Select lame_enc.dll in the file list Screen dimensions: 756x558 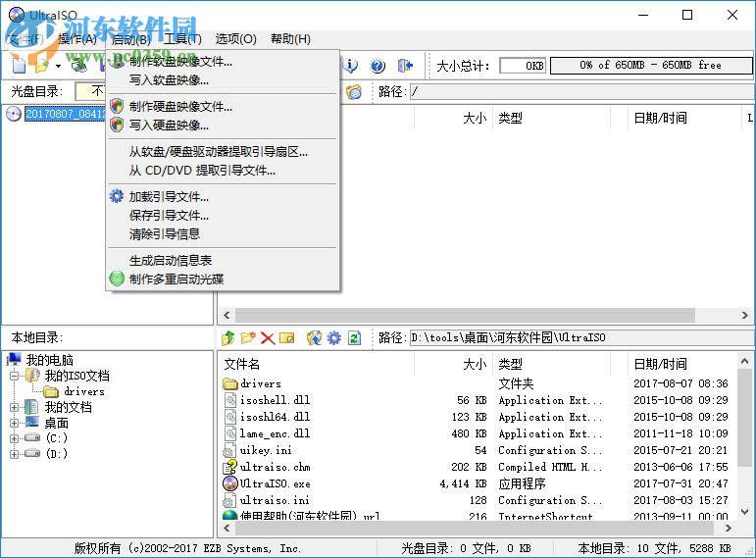(275, 433)
